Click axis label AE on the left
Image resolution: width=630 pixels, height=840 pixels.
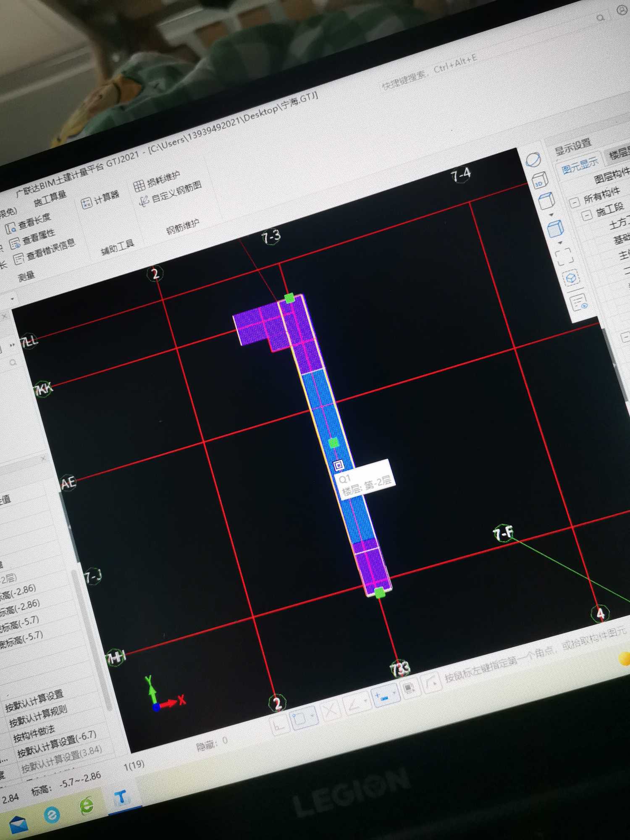coord(68,483)
